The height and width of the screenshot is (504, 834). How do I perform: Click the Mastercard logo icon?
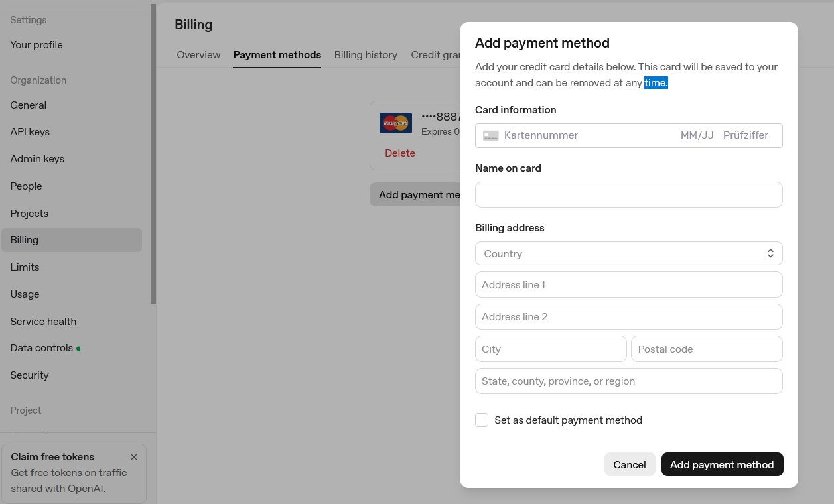[x=395, y=123]
